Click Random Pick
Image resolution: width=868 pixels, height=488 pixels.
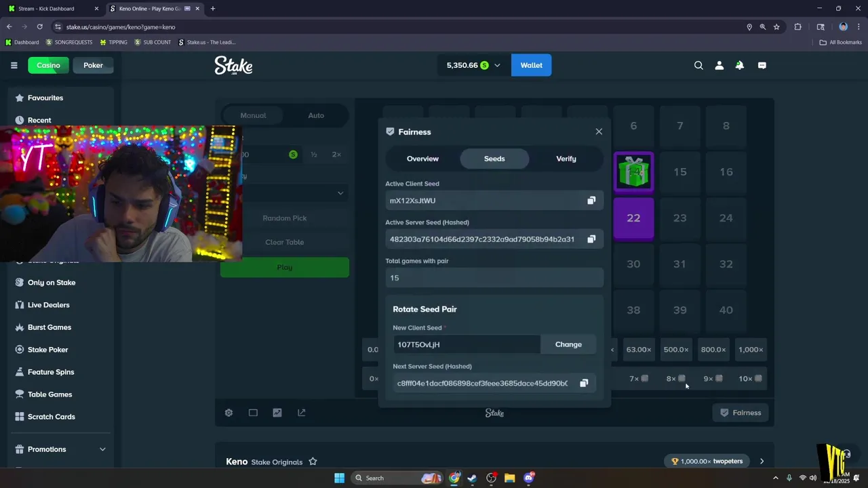(285, 218)
